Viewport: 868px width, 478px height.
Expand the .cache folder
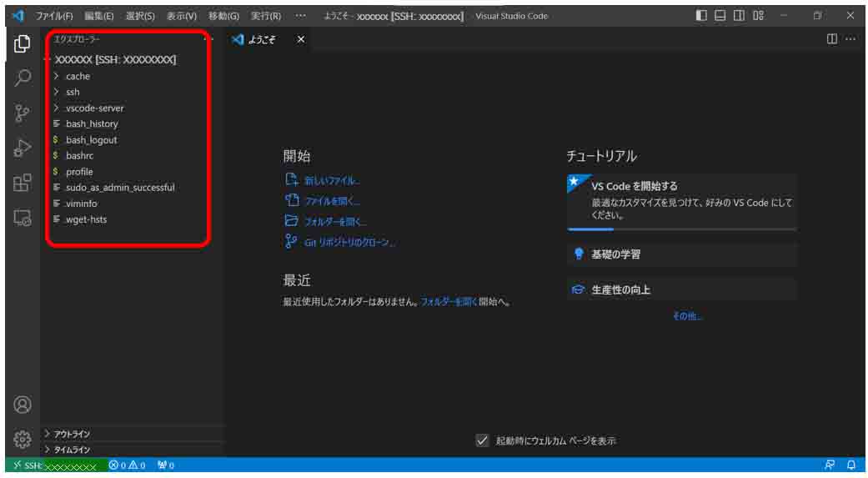click(x=77, y=76)
